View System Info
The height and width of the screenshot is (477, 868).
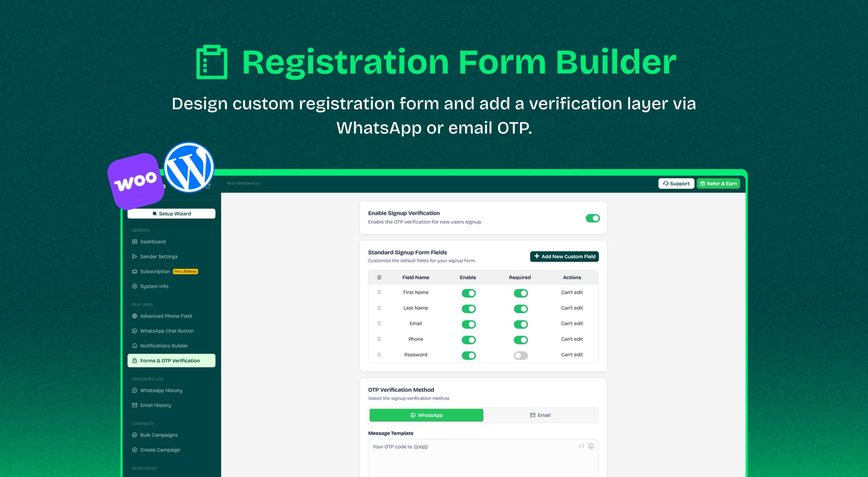154,286
